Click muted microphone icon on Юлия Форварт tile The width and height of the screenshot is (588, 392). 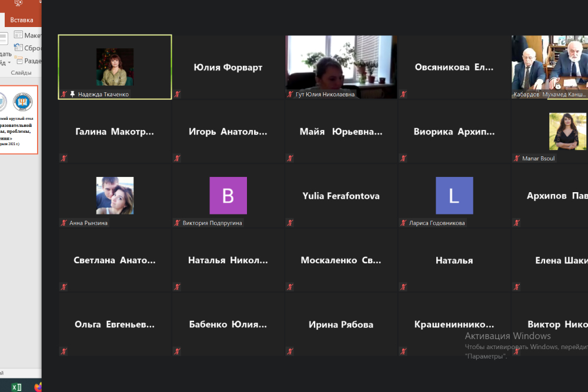pos(177,94)
